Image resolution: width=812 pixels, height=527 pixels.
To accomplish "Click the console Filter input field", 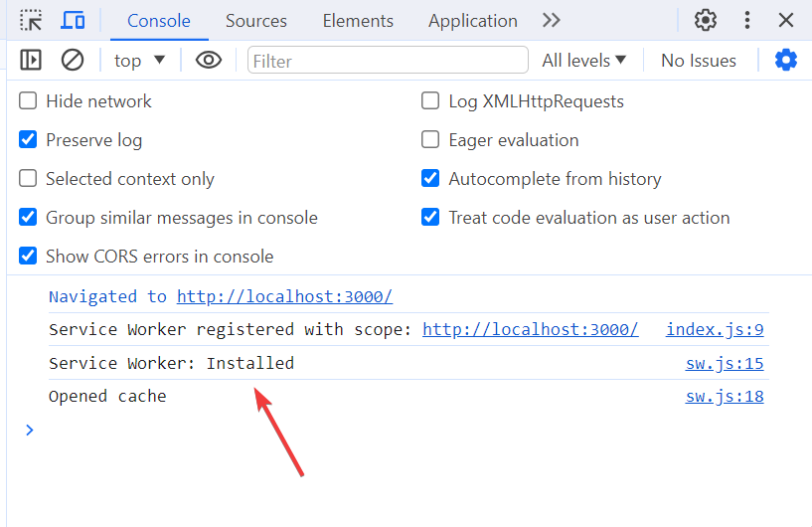I will (388, 61).
